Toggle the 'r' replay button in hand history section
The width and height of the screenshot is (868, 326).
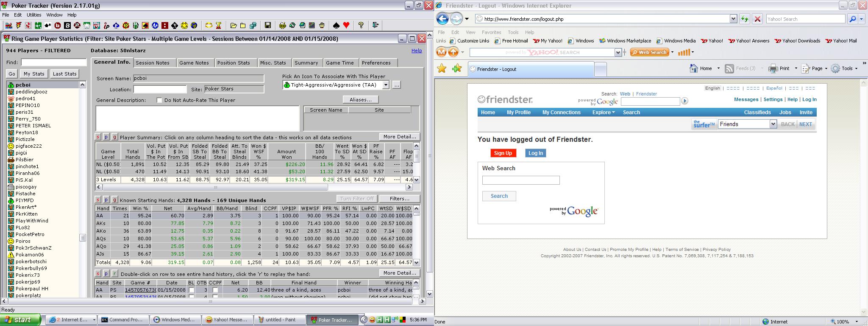tap(114, 274)
